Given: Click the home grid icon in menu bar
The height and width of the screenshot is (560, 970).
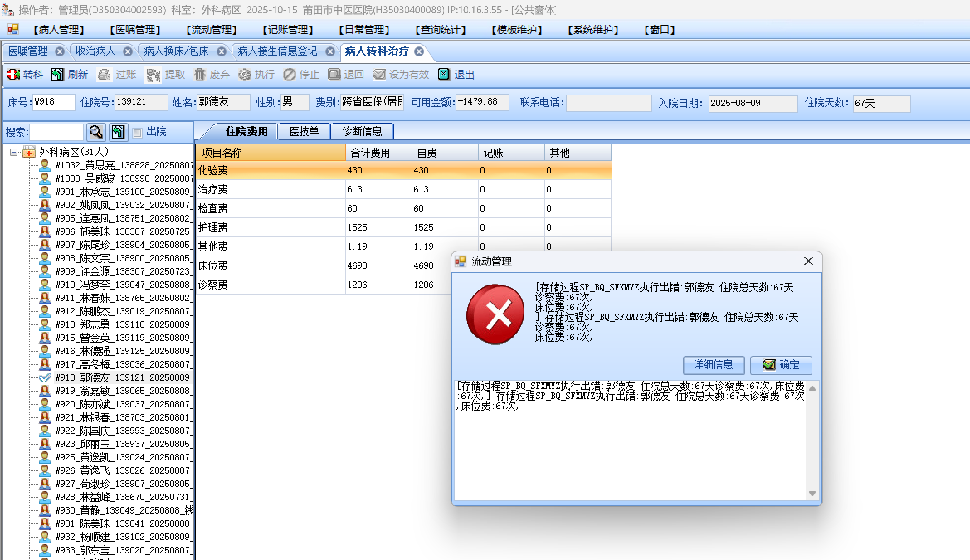Looking at the screenshot, I should [13, 29].
